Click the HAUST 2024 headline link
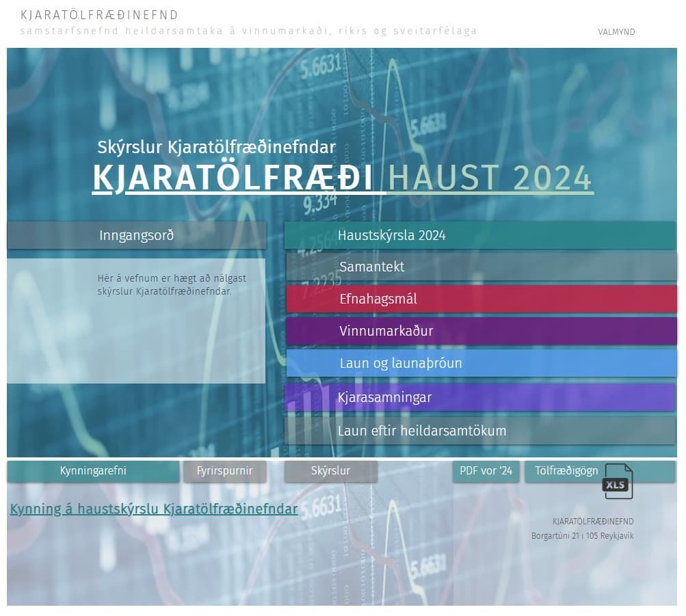Image resolution: width=686 pixels, height=616 pixels. [490, 178]
